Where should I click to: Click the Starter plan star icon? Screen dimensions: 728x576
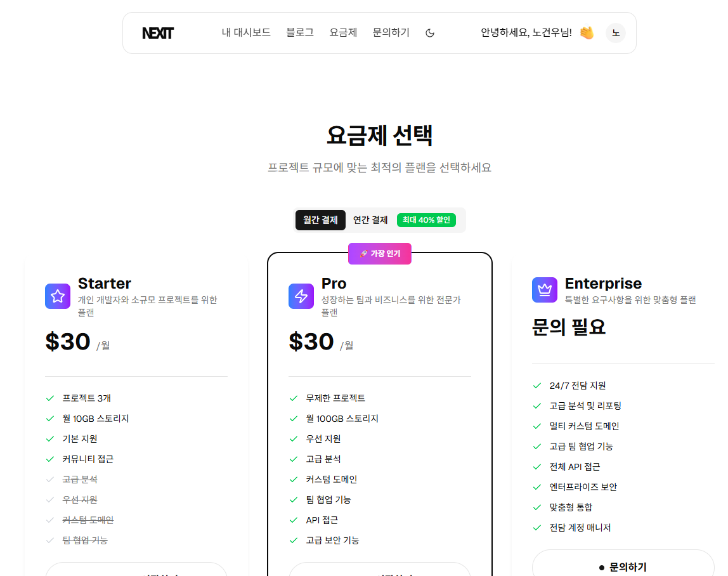[x=58, y=296]
